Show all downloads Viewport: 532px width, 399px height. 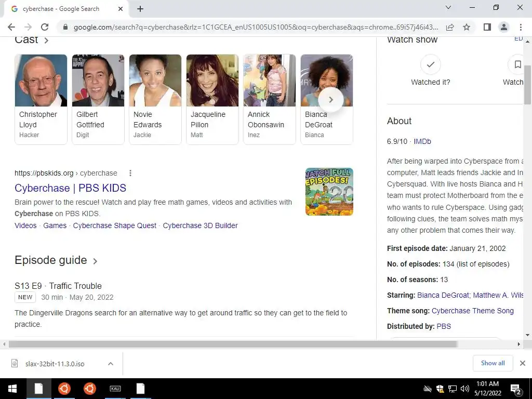click(493, 363)
